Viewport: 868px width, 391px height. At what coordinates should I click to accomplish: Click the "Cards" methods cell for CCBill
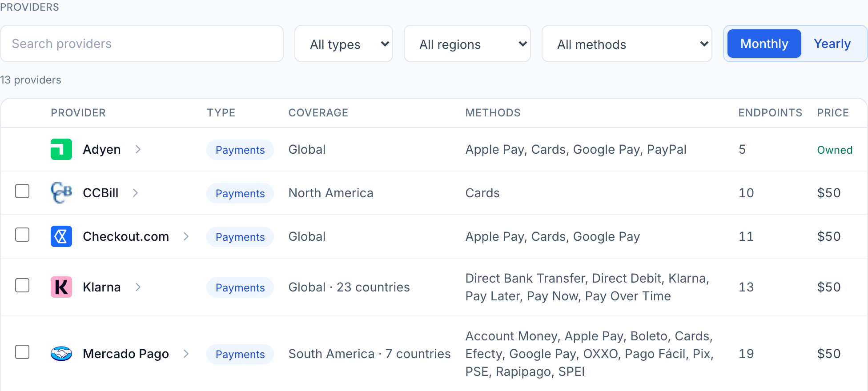pyautogui.click(x=482, y=193)
